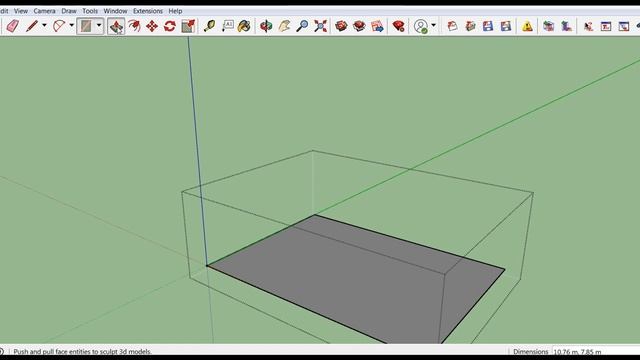Open the Help menu
The height and width of the screenshot is (360, 640).
pos(175,11)
